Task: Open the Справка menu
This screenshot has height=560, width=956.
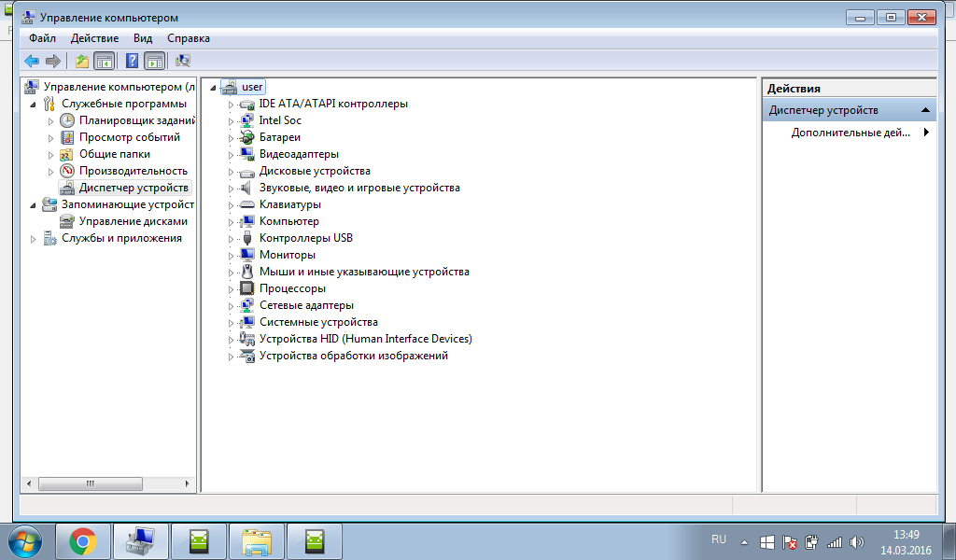Action: tap(189, 38)
